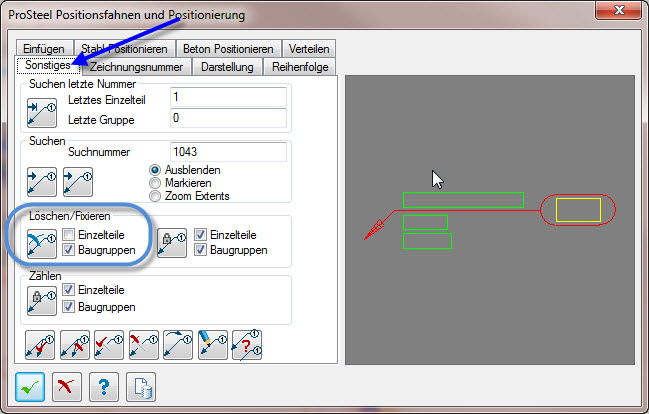This screenshot has height=414, width=649.
Task: Click the template document database button
Action: coord(141,387)
